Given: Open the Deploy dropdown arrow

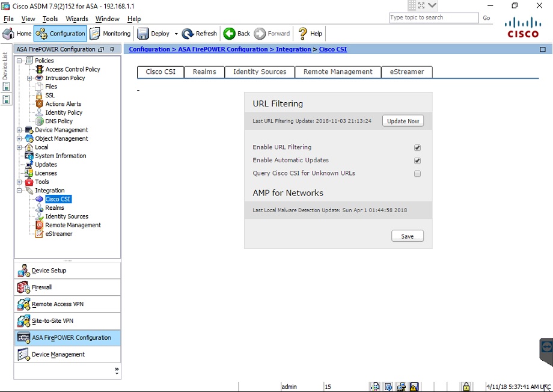Looking at the screenshot, I should coord(176,34).
